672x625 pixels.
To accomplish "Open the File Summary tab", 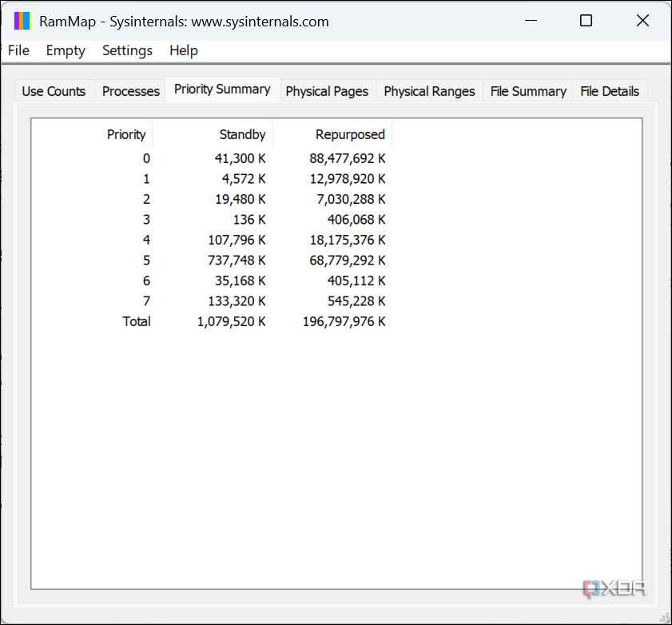I will click(528, 91).
